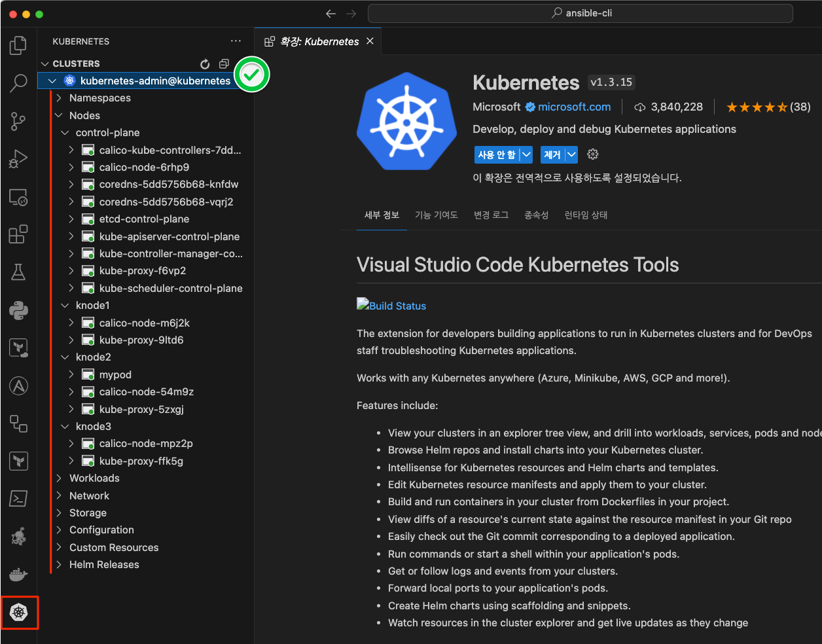Open the Remote Explorer view
This screenshot has width=822, height=644.
tap(18, 197)
